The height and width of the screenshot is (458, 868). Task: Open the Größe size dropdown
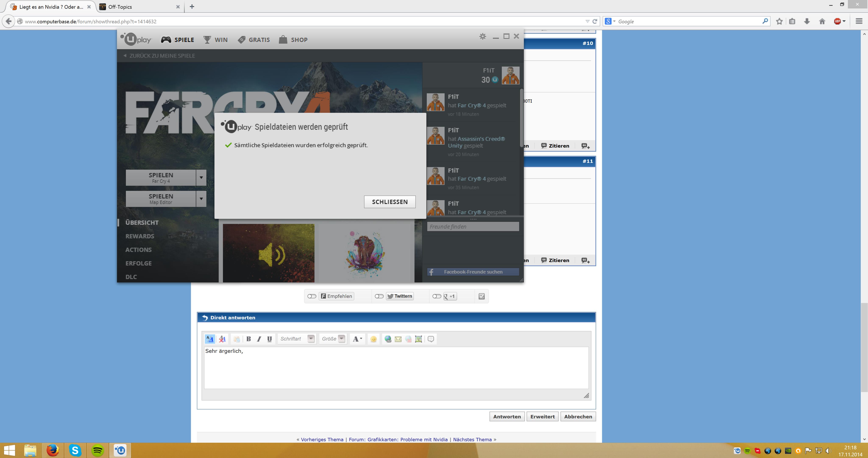click(x=342, y=339)
